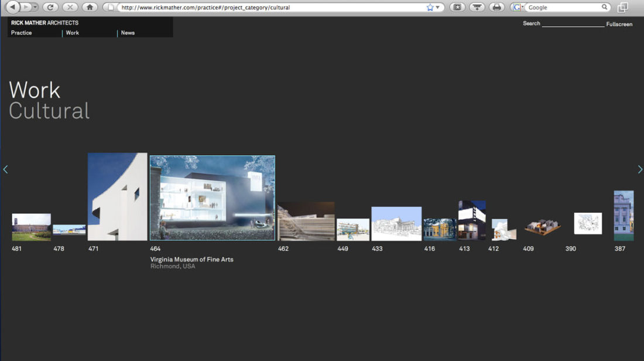This screenshot has width=644, height=361.
Task: Open project 387 thumbnail
Action: coord(624,216)
